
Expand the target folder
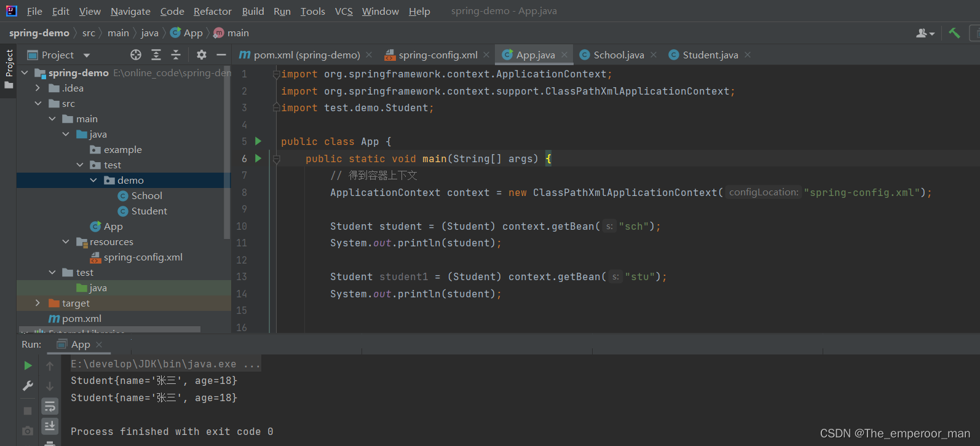point(38,303)
